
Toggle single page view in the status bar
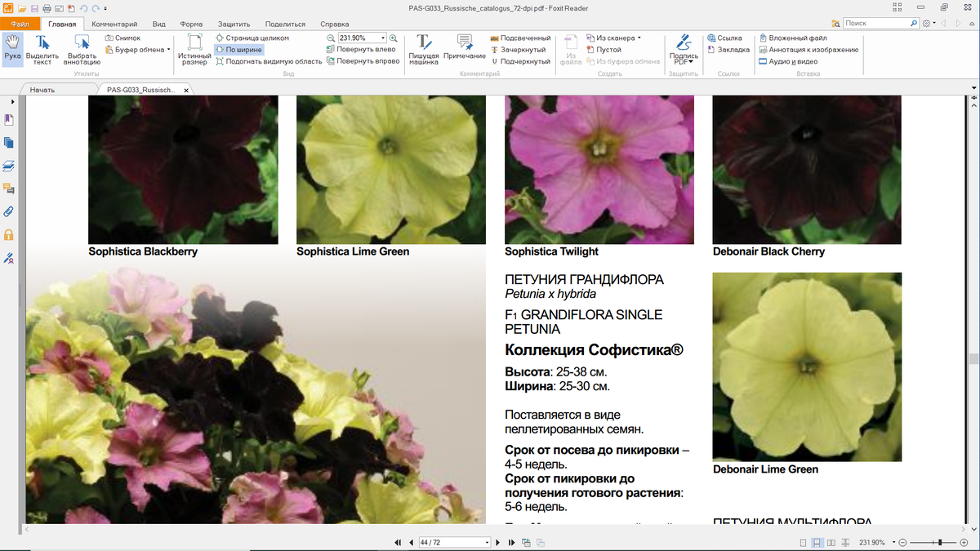pos(803,543)
